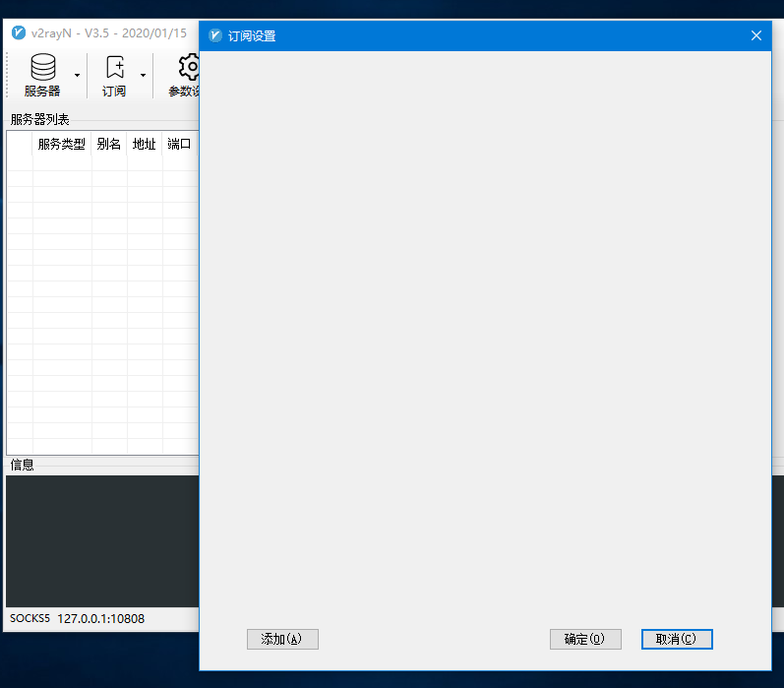The width and height of the screenshot is (784, 688).
Task: Click the 取消(C) cancel button
Action: coord(677,639)
